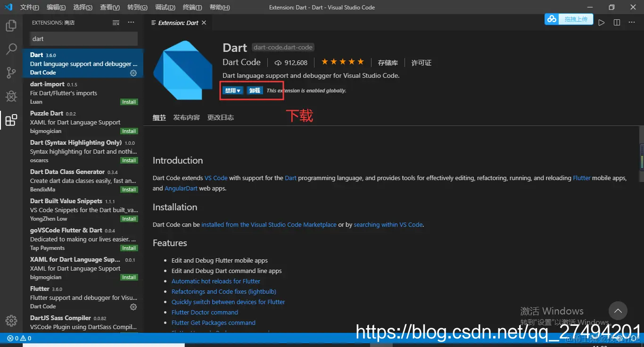Install goVSCode Flutter & Dart

tap(129, 248)
